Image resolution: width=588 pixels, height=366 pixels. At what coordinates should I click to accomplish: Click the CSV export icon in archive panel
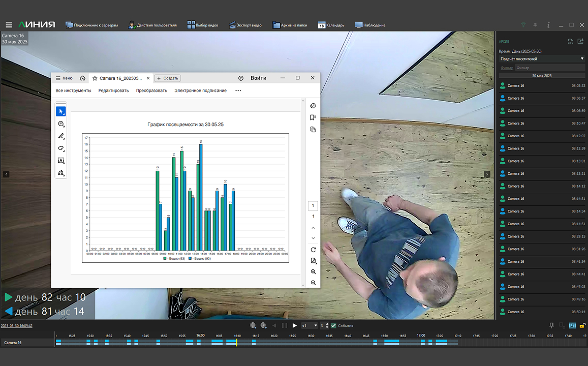570,41
